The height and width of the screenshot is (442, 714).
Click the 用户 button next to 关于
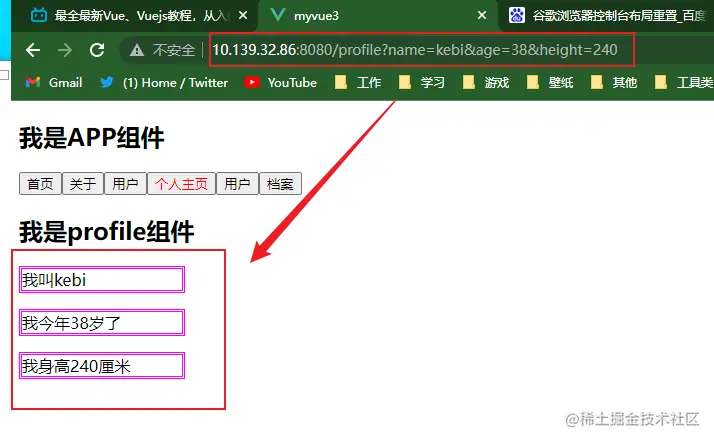(x=125, y=183)
